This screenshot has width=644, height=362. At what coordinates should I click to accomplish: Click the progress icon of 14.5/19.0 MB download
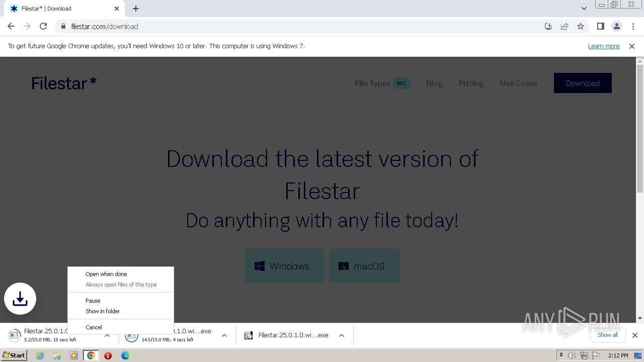[x=131, y=335]
